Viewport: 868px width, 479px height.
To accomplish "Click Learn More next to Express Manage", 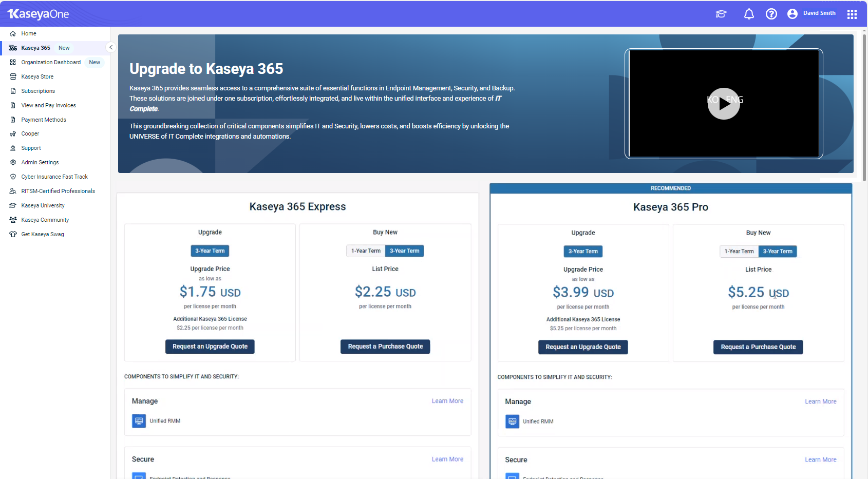I will point(447,401).
